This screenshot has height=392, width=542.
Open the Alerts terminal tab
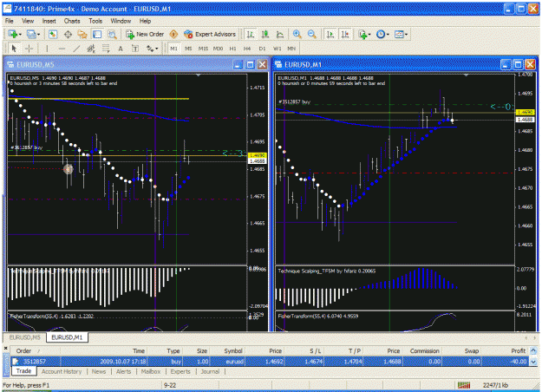click(x=123, y=371)
